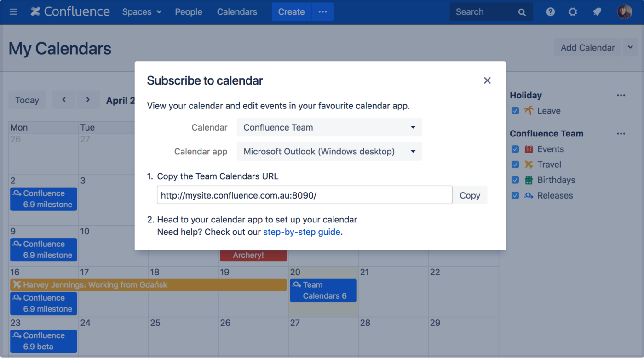
Task: Open the help menu with question mark icon
Action: 550,11
